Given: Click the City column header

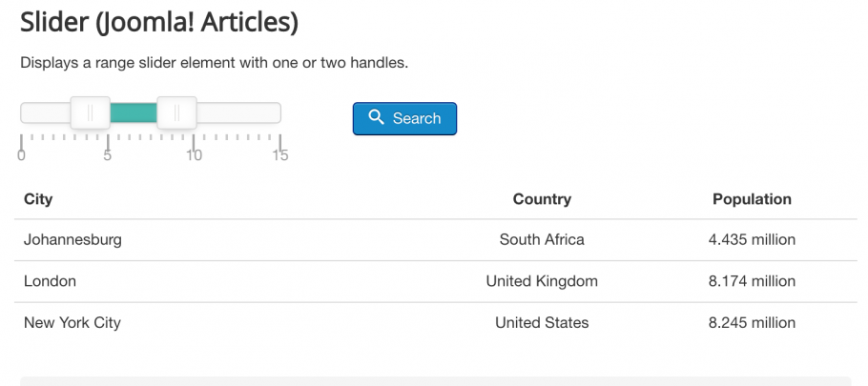Looking at the screenshot, I should tap(38, 199).
